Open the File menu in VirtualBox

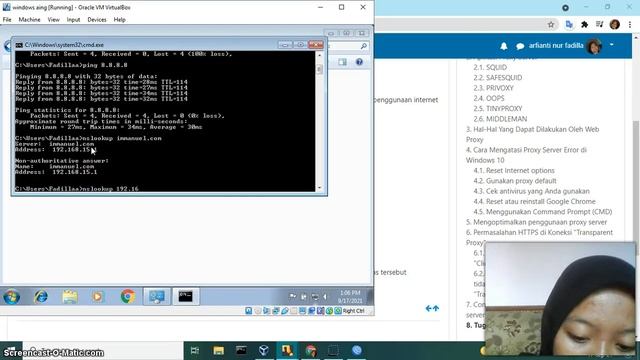tap(7, 20)
